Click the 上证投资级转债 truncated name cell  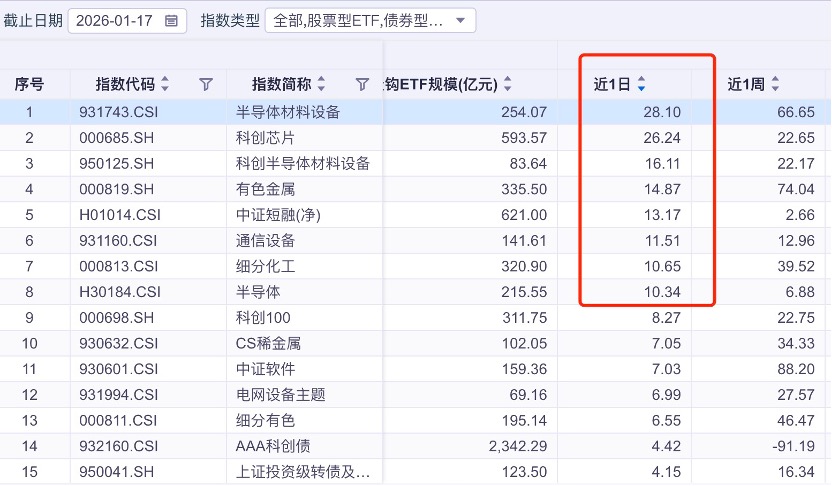click(x=302, y=472)
